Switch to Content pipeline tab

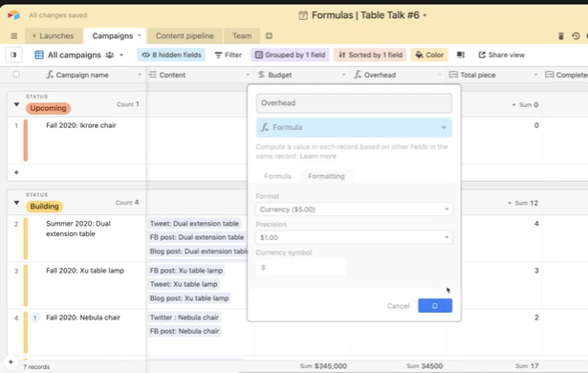185,36
